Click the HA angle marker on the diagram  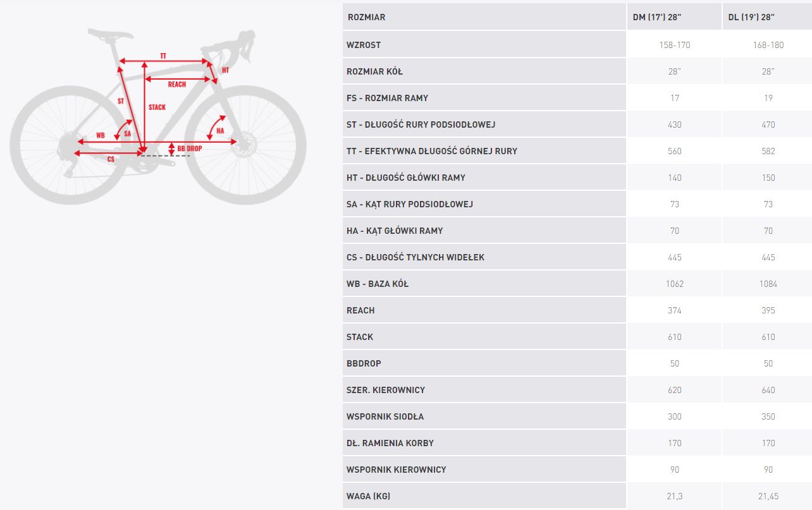[220, 130]
